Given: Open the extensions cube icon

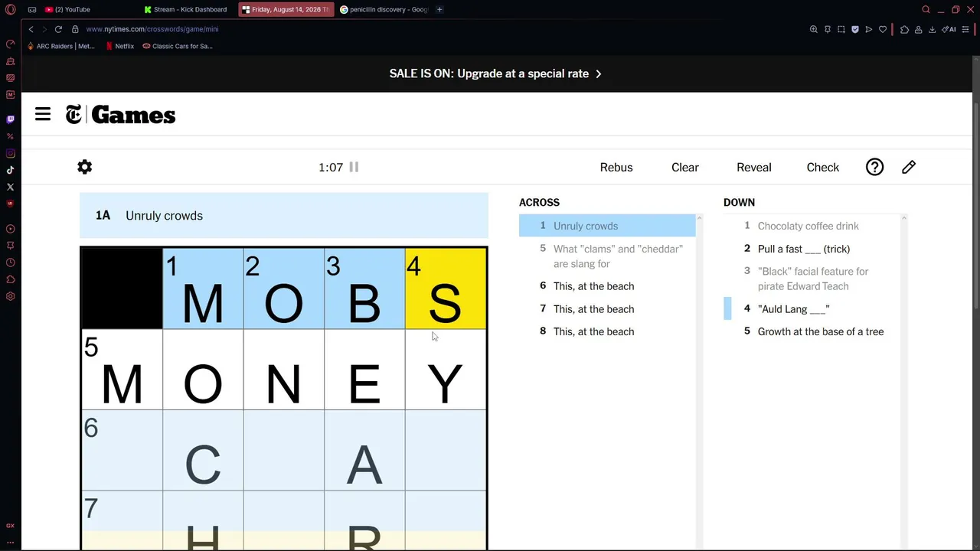Looking at the screenshot, I should (904, 29).
